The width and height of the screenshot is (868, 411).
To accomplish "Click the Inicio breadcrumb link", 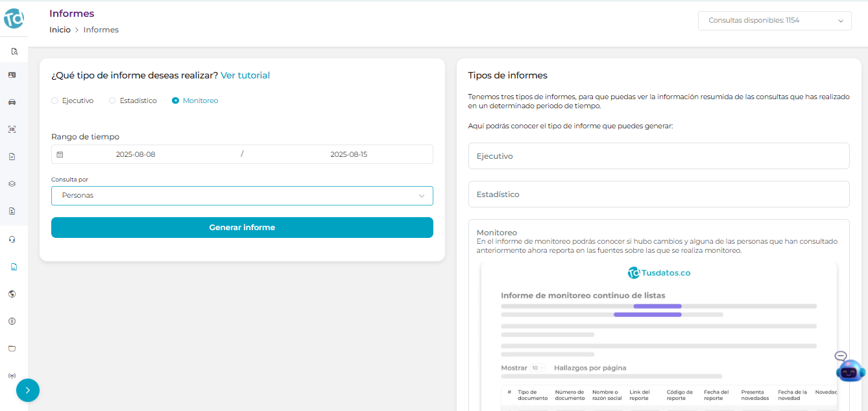I will coord(60,30).
